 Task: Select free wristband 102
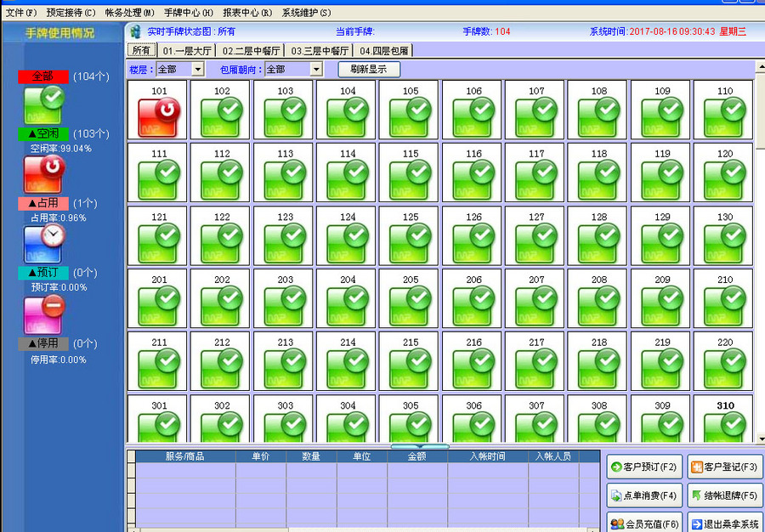(x=219, y=110)
